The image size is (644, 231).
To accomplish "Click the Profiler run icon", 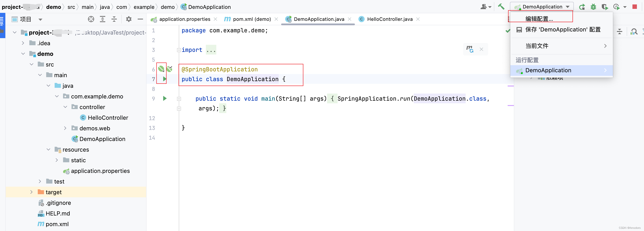I will coord(616,7).
